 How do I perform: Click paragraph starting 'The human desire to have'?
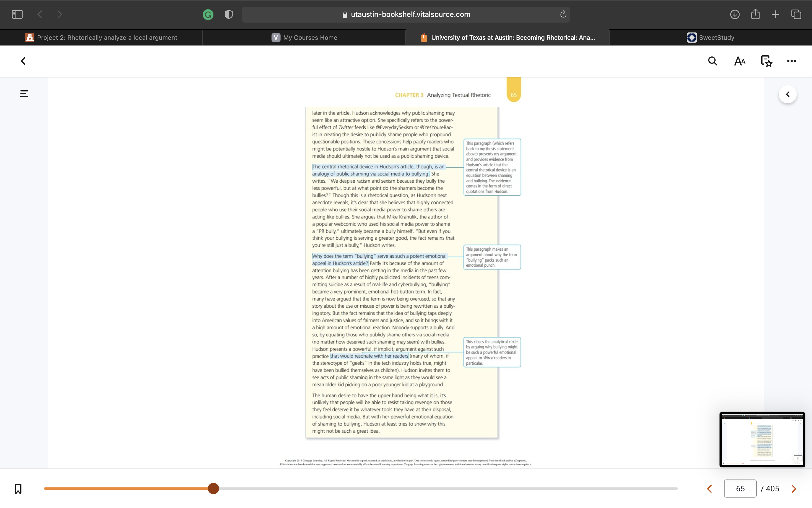tap(383, 413)
